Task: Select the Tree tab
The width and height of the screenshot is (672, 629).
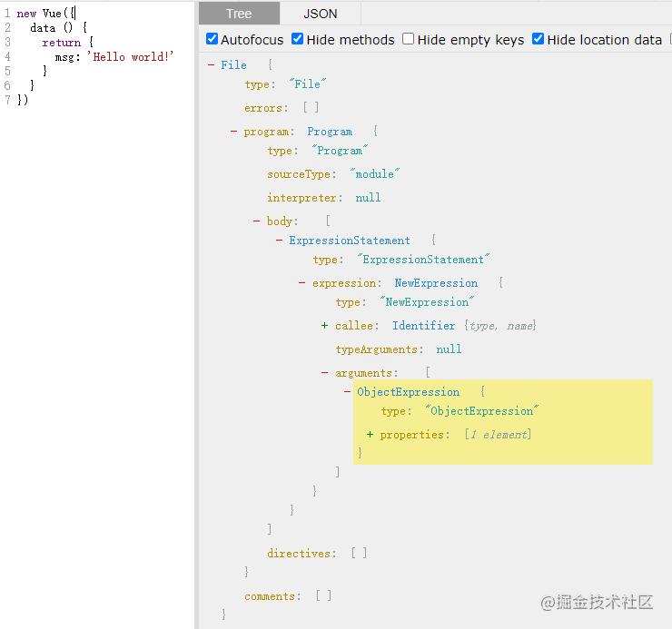Action: click(239, 14)
